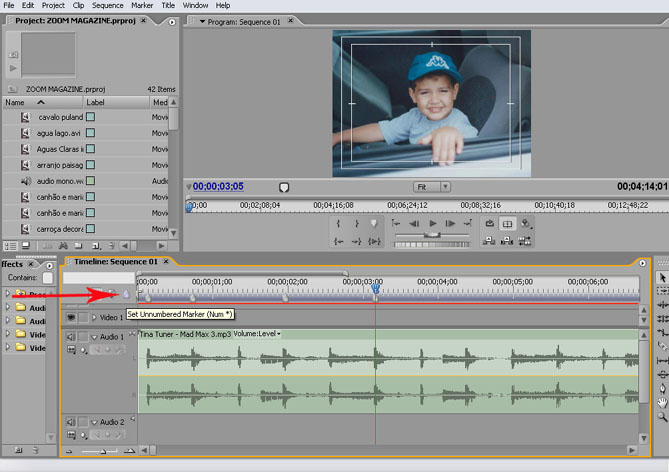Click the Set In Point bracket icon
The image size is (669, 472).
click(x=339, y=224)
